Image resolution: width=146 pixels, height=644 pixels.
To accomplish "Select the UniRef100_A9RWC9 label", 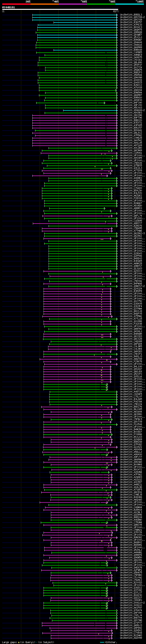I will 131,55.
